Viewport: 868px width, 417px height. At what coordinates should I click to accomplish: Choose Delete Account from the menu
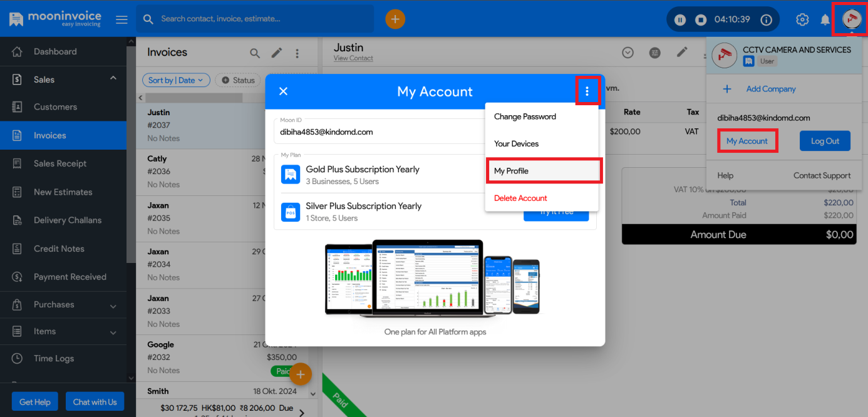(x=542, y=198)
